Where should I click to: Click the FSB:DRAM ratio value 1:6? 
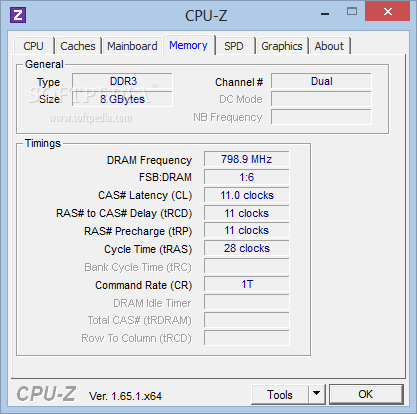[x=247, y=177]
